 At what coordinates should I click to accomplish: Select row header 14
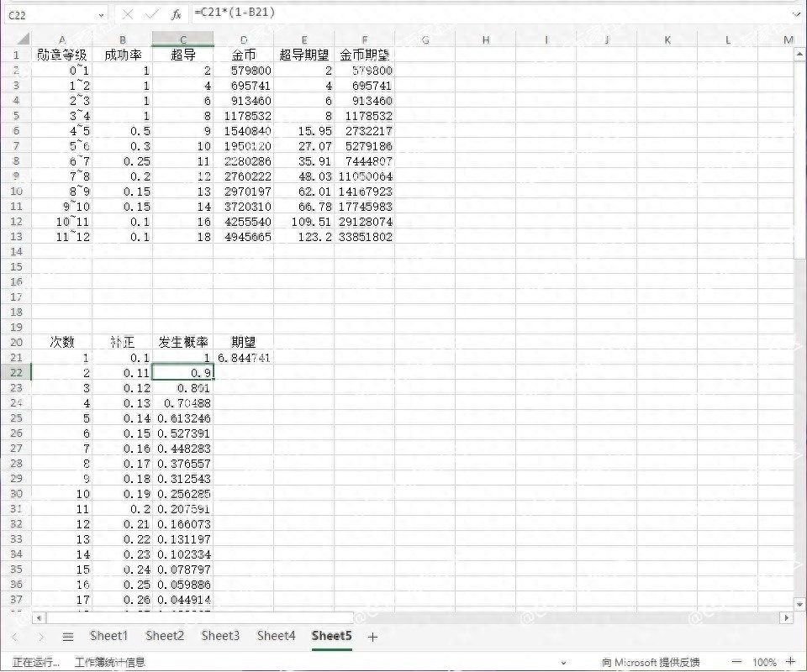pyautogui.click(x=16, y=251)
